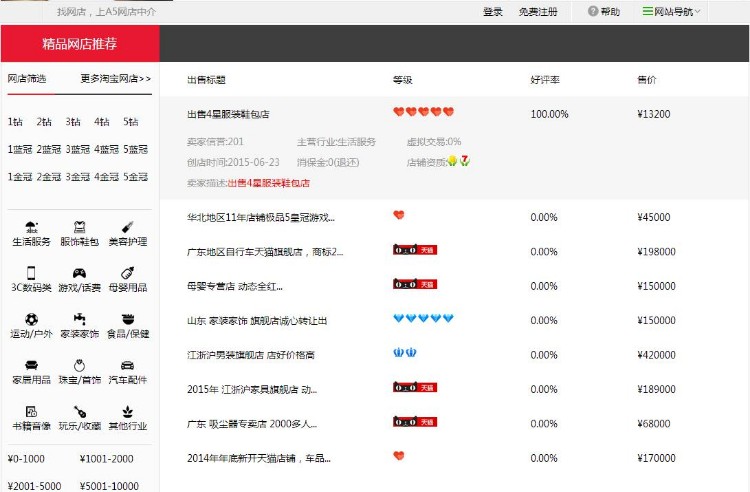This screenshot has height=492, width=750.
Task: Click the 好评率 column header
Action: click(545, 79)
